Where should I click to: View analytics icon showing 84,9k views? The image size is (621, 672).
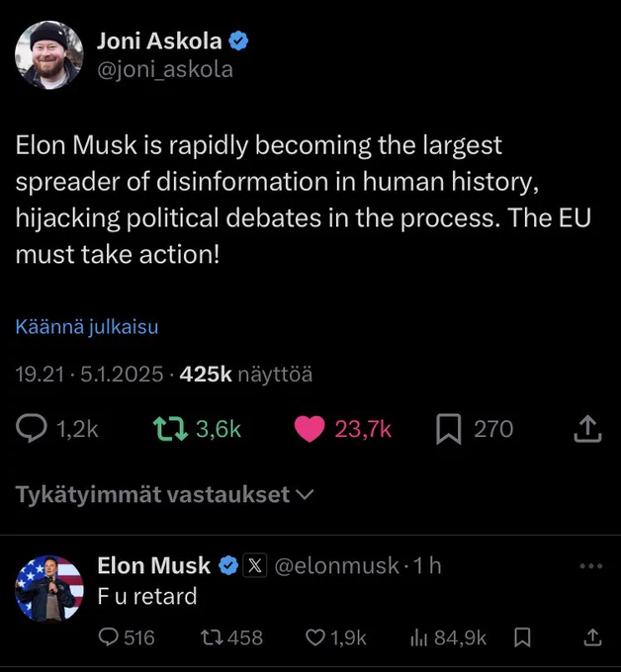[419, 637]
